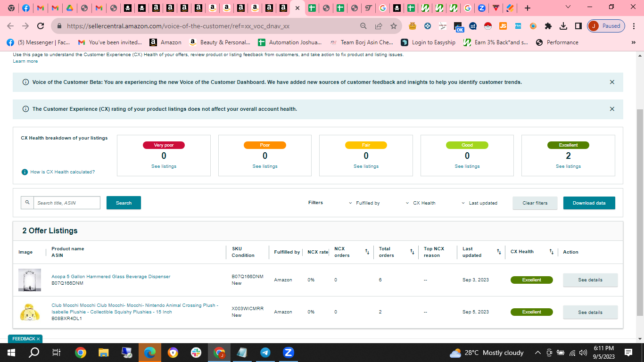See listings under Poor
The width and height of the screenshot is (644, 362).
(265, 166)
